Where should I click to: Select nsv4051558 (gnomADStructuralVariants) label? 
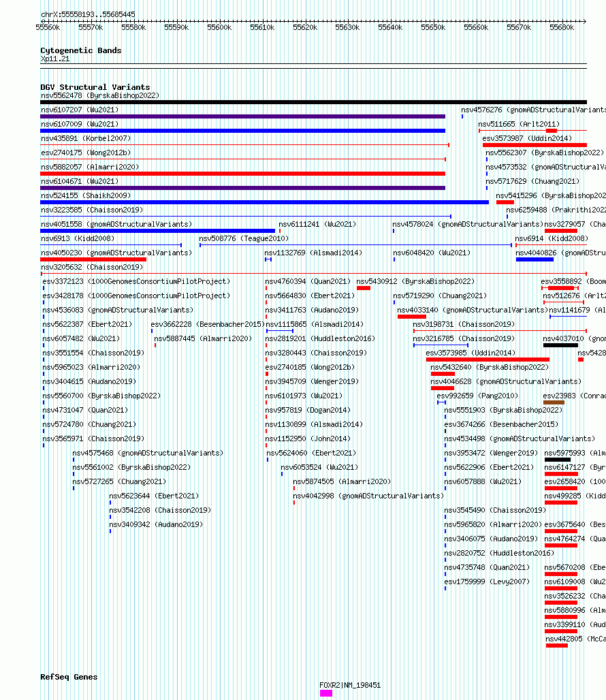(116, 224)
